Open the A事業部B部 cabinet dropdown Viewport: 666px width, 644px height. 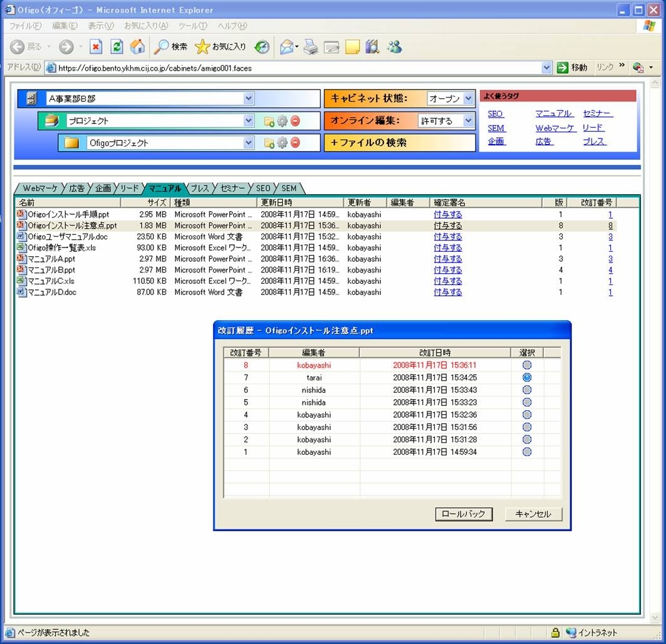pos(249,98)
